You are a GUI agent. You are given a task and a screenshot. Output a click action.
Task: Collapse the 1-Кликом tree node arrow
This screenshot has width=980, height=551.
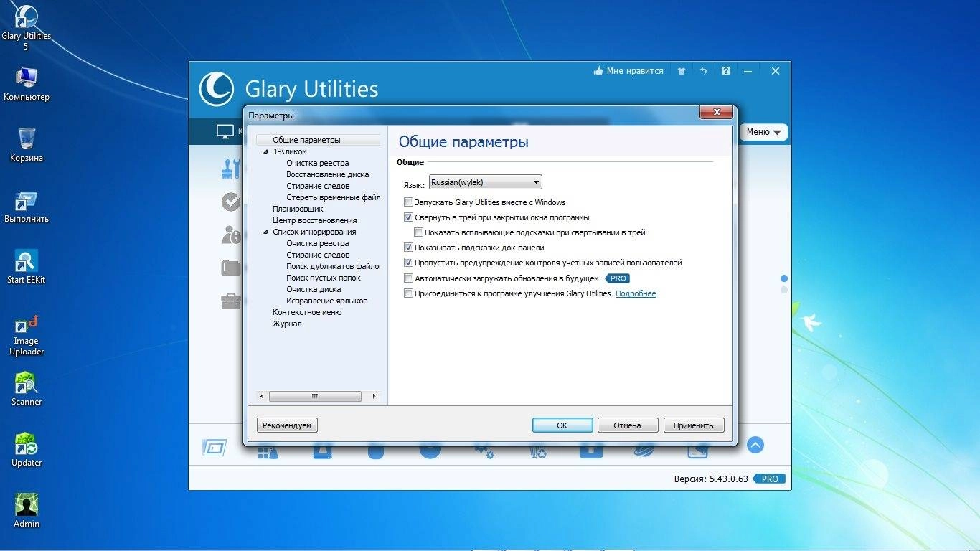click(x=265, y=152)
